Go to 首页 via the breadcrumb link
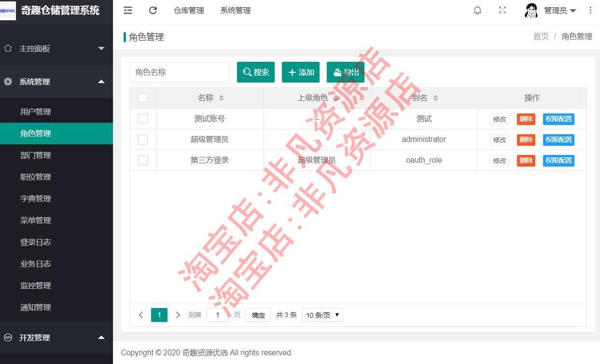 click(541, 36)
